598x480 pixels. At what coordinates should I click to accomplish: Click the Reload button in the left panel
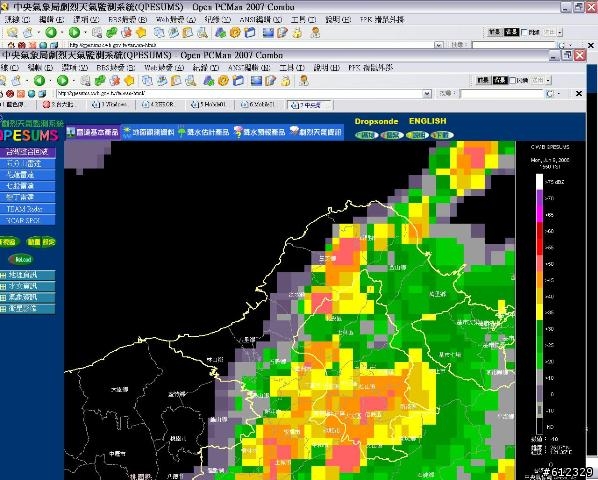tap(21, 260)
